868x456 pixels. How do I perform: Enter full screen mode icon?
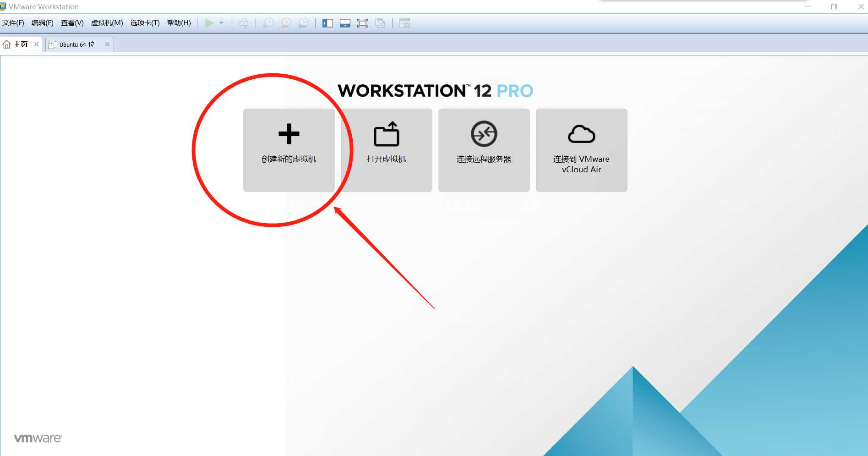click(x=362, y=23)
